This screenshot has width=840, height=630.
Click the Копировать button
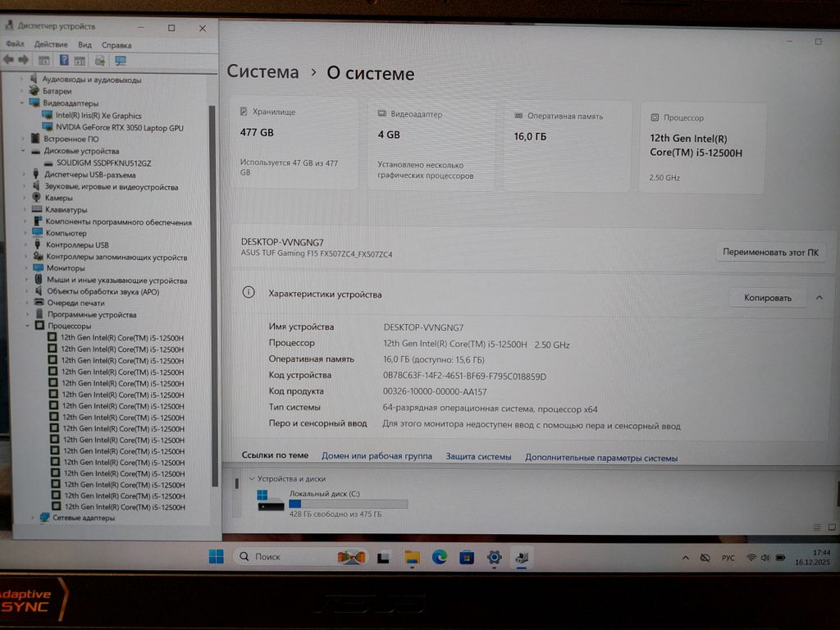pos(767,298)
